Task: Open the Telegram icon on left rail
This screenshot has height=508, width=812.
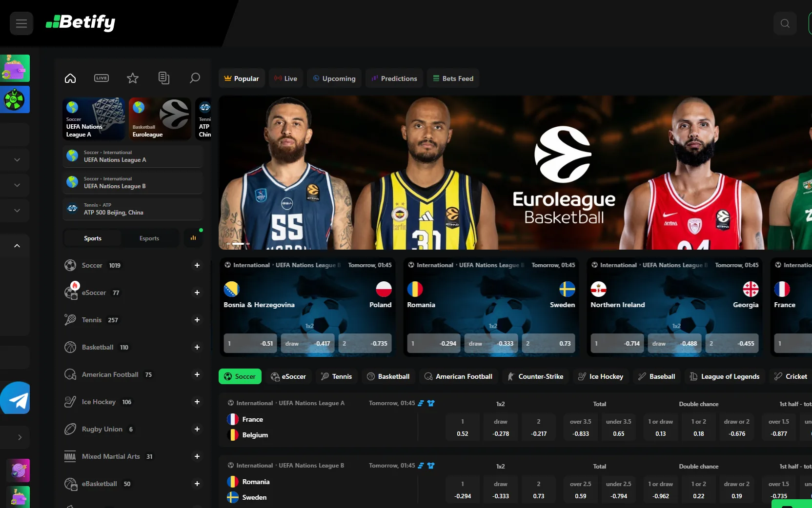Action: point(15,398)
